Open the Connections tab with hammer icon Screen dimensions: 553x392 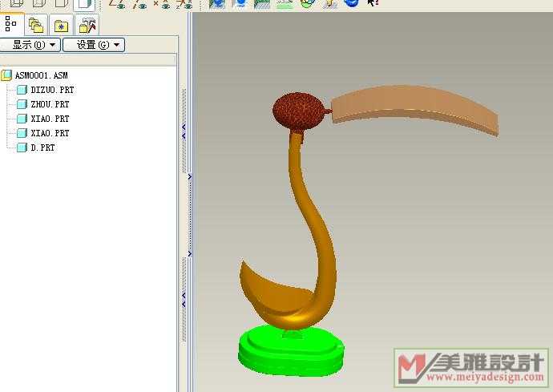pyautogui.click(x=87, y=24)
